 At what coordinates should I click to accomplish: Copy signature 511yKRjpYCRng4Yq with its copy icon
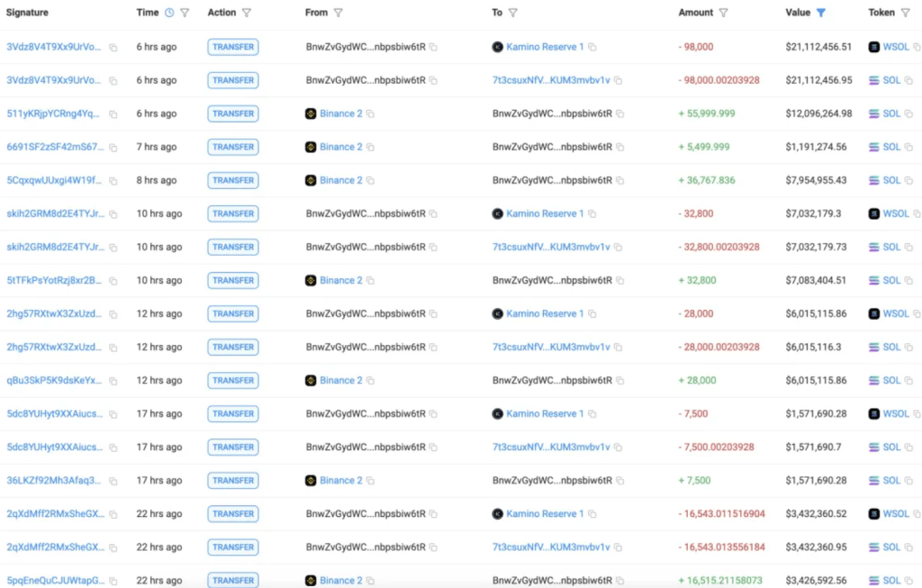(113, 114)
